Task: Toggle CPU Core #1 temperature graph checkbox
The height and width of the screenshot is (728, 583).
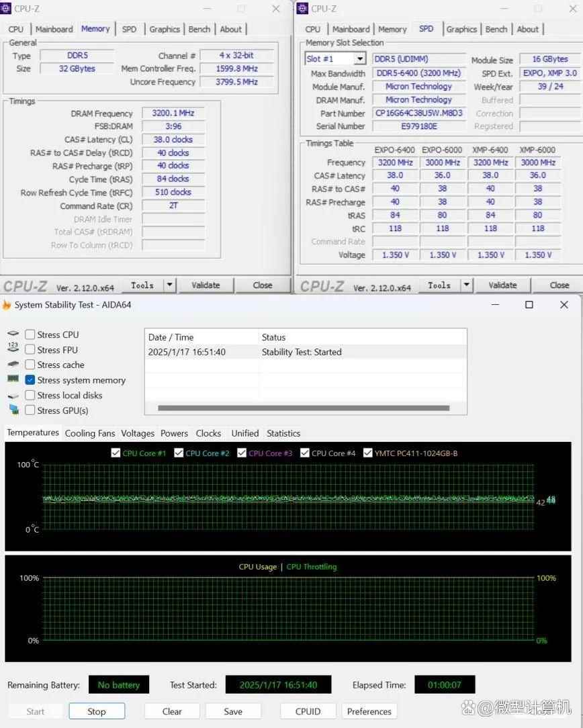Action: pyautogui.click(x=116, y=453)
